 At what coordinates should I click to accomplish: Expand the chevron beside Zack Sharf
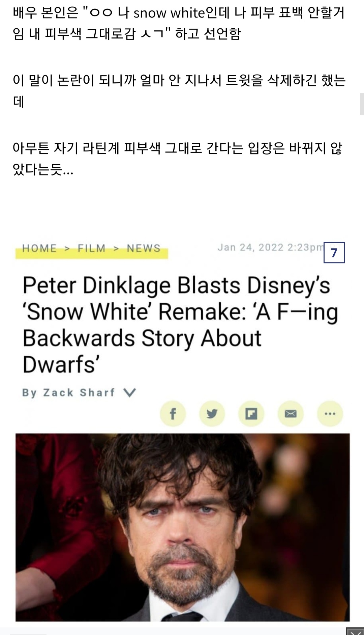click(x=129, y=392)
